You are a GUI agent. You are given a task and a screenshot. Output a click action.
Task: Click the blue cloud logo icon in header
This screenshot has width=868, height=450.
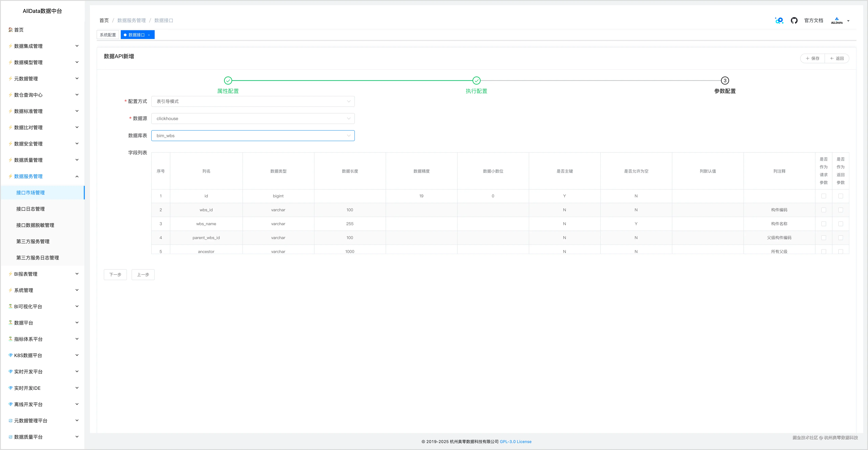[779, 21]
